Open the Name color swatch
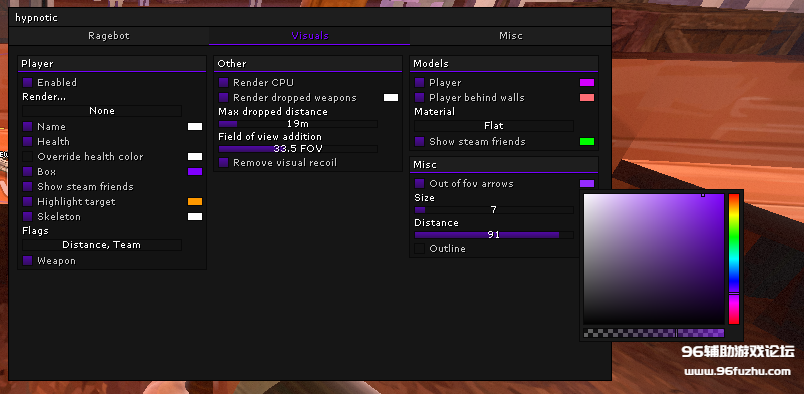This screenshot has height=394, width=804. pos(195,127)
